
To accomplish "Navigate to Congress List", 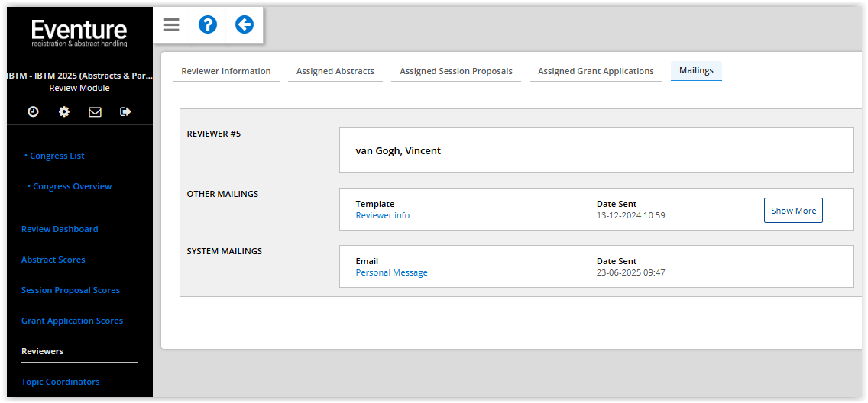I will [57, 156].
